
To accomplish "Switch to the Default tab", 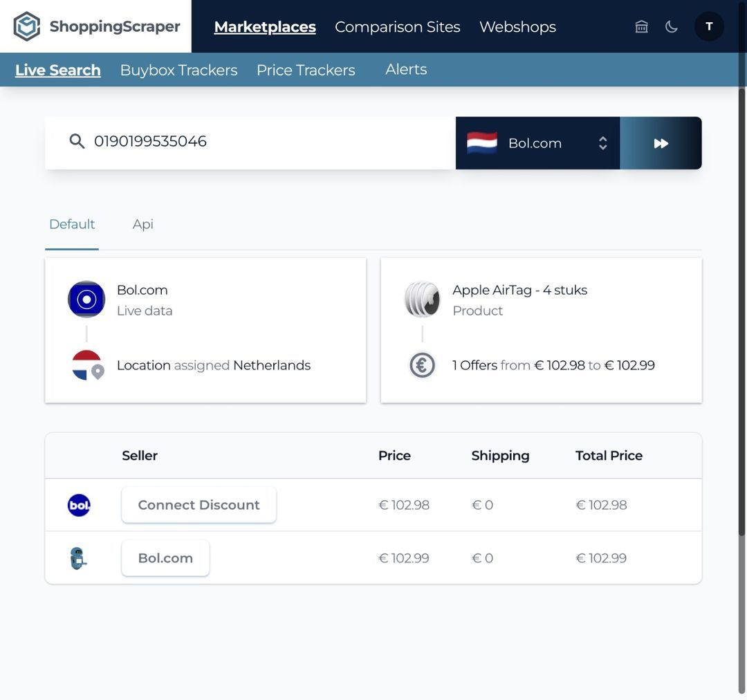I will [x=72, y=224].
